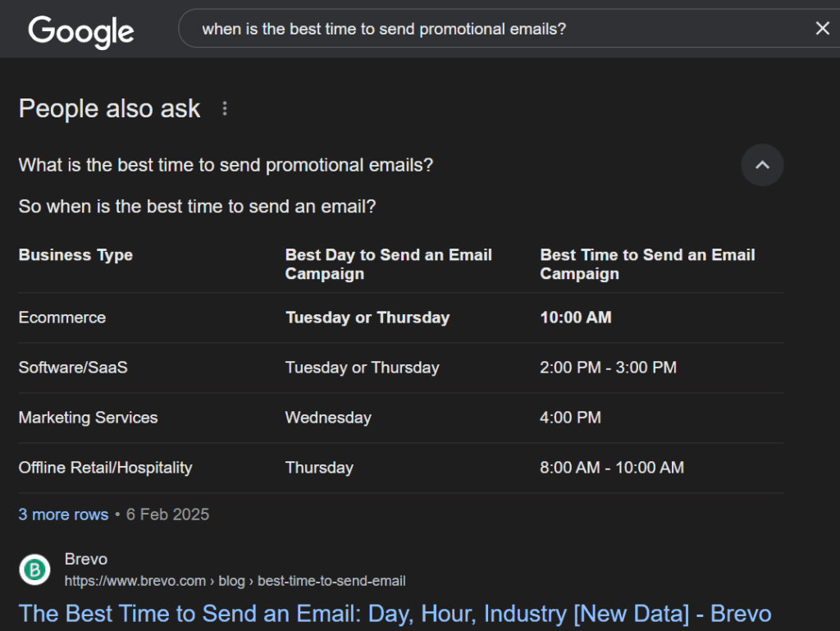Viewport: 840px width, 631px height.
Task: Click the Google logo
Action: pos(80,30)
